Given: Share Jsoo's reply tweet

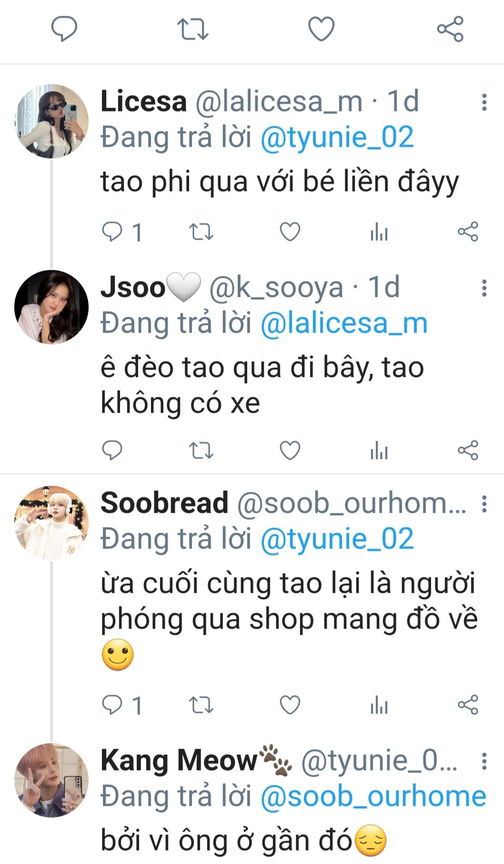Looking at the screenshot, I should (x=468, y=450).
